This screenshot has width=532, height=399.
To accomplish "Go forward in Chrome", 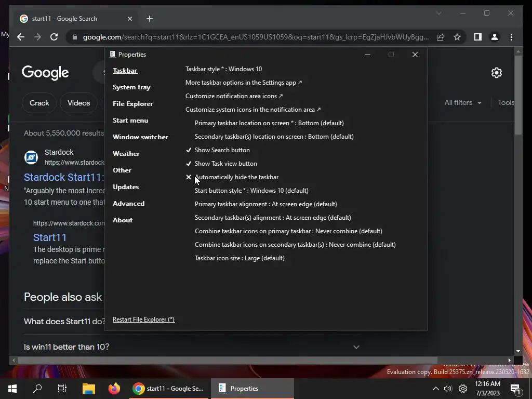I will pyautogui.click(x=37, y=37).
